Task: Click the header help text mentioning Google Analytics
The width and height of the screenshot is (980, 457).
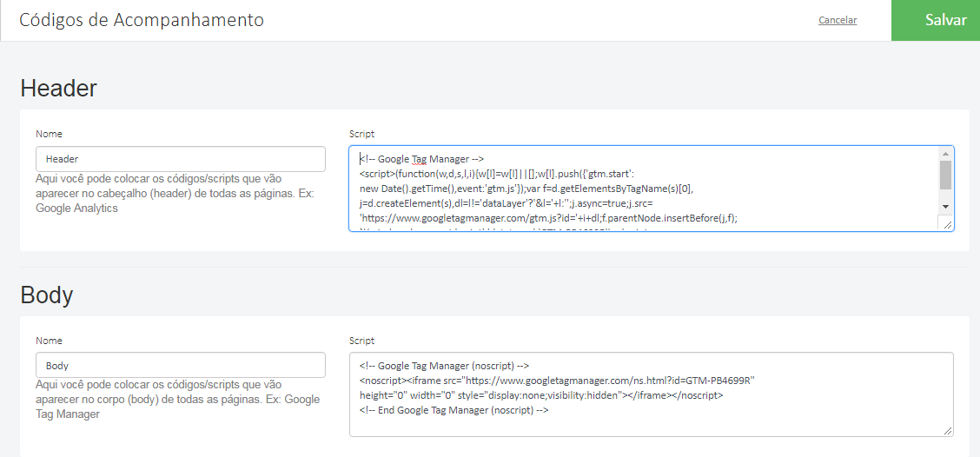Action: click(175, 194)
